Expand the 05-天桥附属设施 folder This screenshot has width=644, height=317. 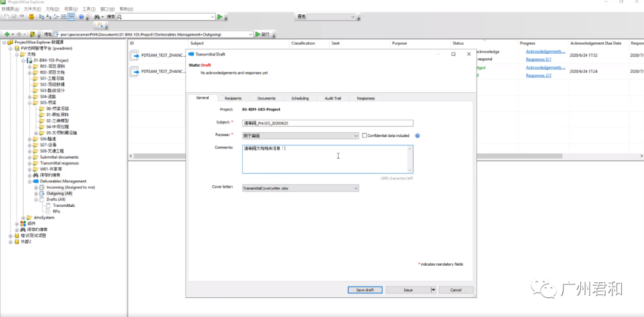tap(36, 133)
